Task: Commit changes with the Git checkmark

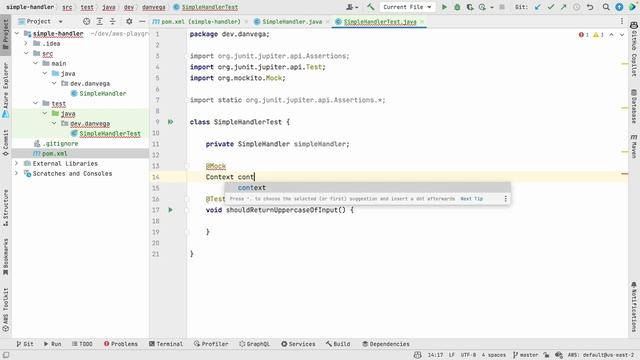Action: tap(551, 7)
